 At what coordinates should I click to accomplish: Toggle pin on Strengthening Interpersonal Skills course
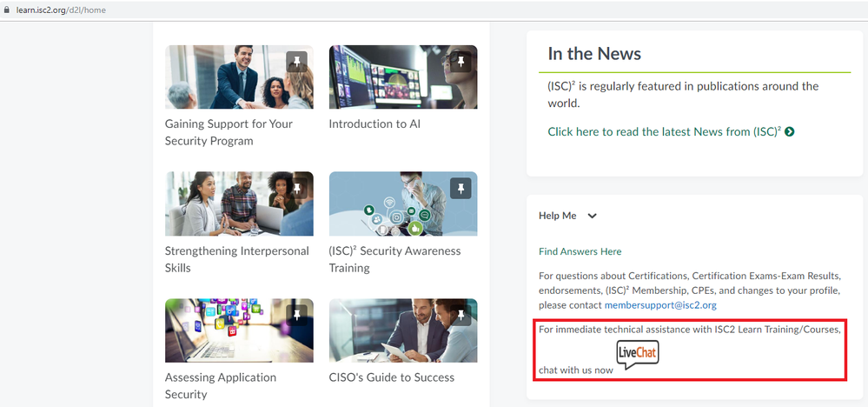297,188
